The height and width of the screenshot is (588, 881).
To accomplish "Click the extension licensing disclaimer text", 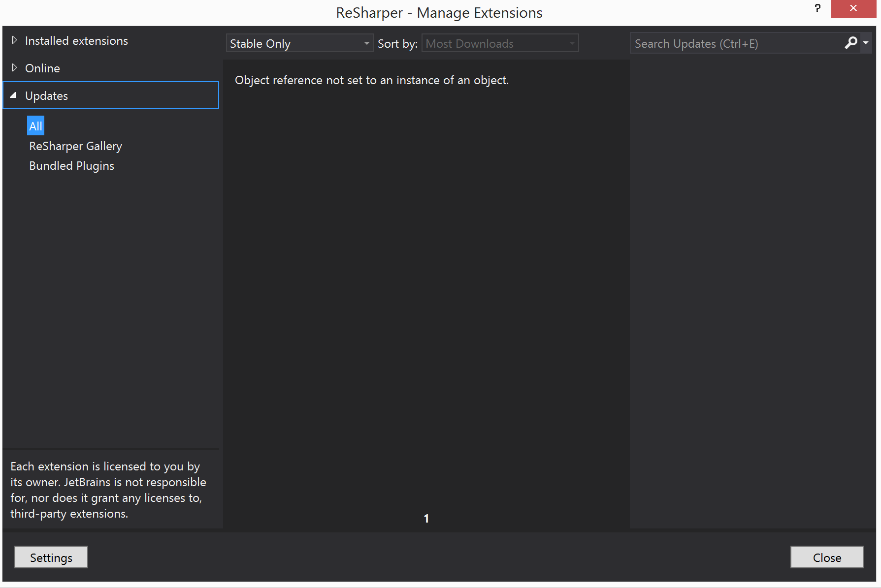I will [x=108, y=490].
